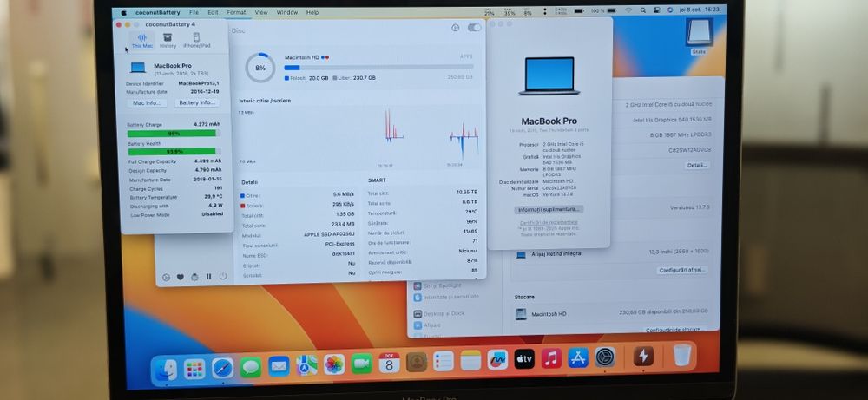Open Control Center from the menu bar
Screen dimensions: 868x400
pos(657,10)
